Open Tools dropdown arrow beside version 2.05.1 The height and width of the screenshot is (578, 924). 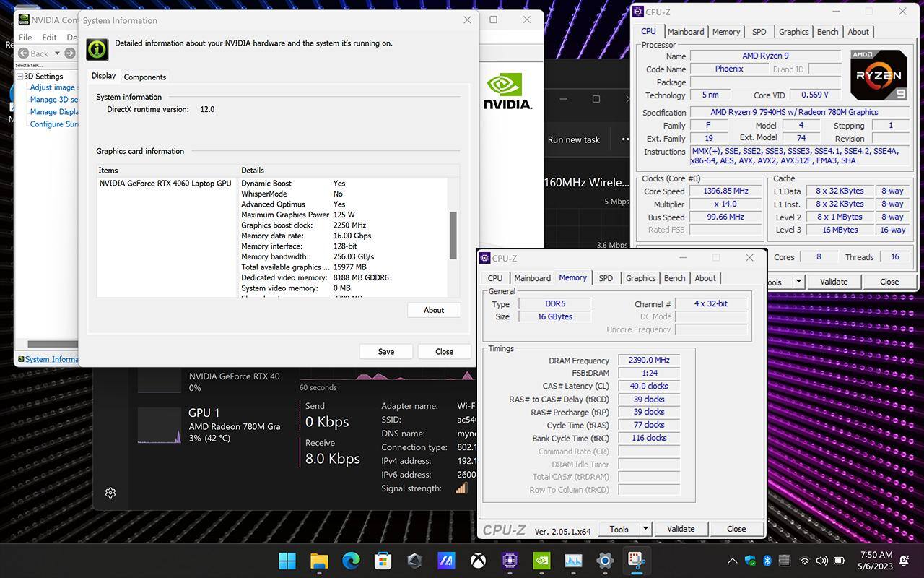pyautogui.click(x=645, y=529)
